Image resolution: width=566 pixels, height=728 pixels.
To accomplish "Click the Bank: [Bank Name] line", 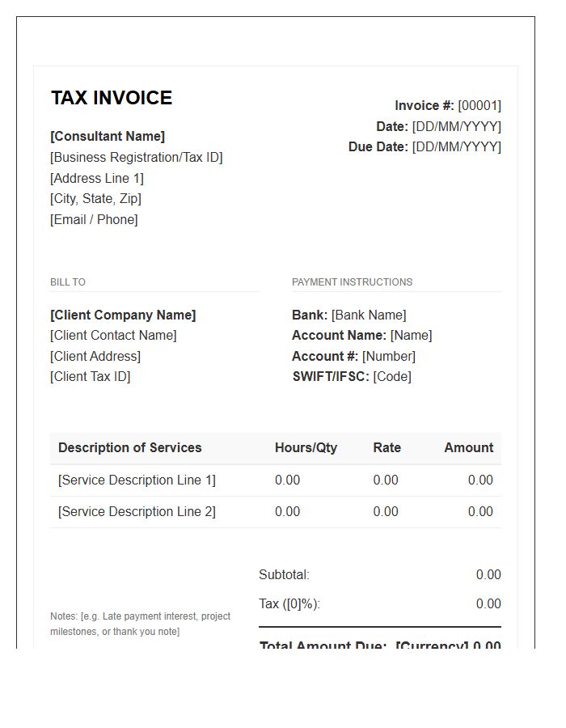I will point(348,315).
